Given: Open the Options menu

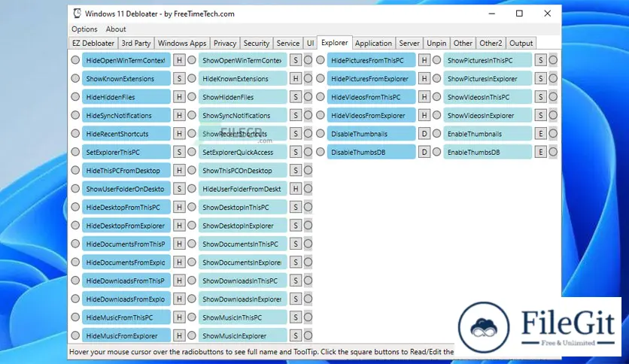Looking at the screenshot, I should [x=84, y=29].
